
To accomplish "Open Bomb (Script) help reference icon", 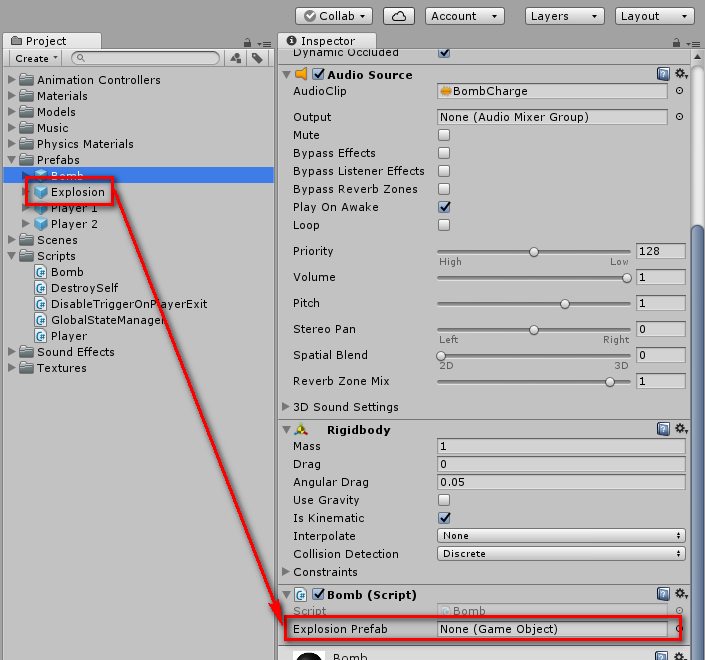I will point(663,594).
